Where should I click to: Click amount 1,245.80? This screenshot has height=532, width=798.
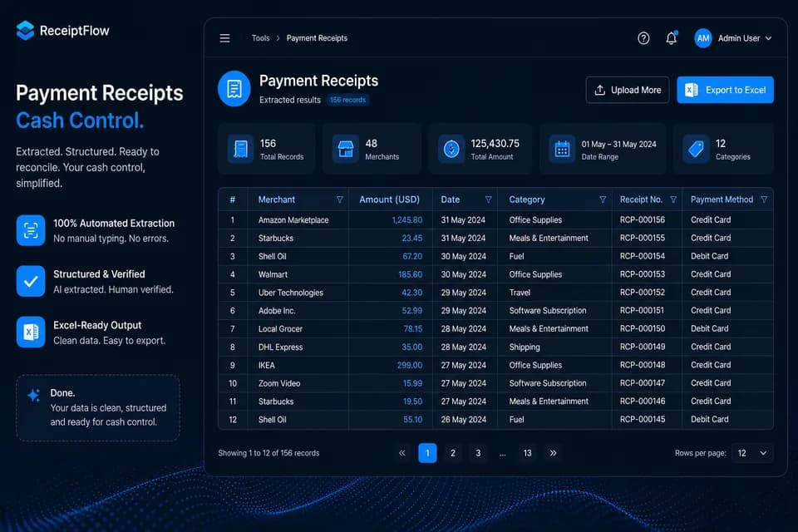(x=407, y=220)
